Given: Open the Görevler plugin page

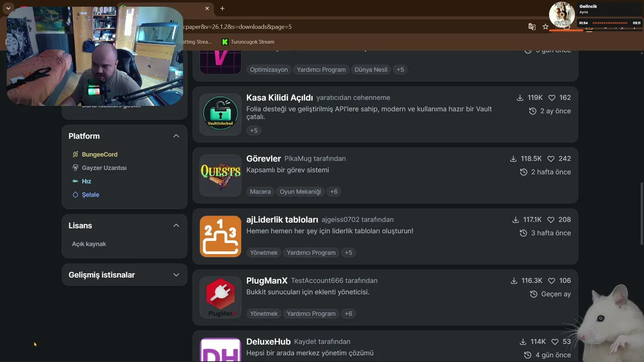Looking at the screenshot, I should click(264, 158).
